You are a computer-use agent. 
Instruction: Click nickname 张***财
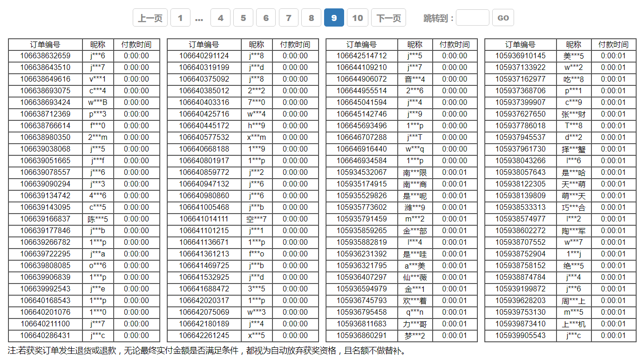pyautogui.click(x=574, y=114)
